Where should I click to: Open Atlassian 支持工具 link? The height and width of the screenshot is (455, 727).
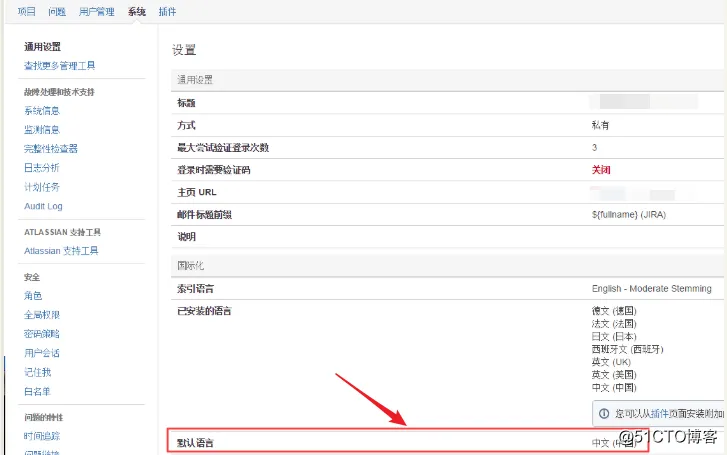pos(61,250)
